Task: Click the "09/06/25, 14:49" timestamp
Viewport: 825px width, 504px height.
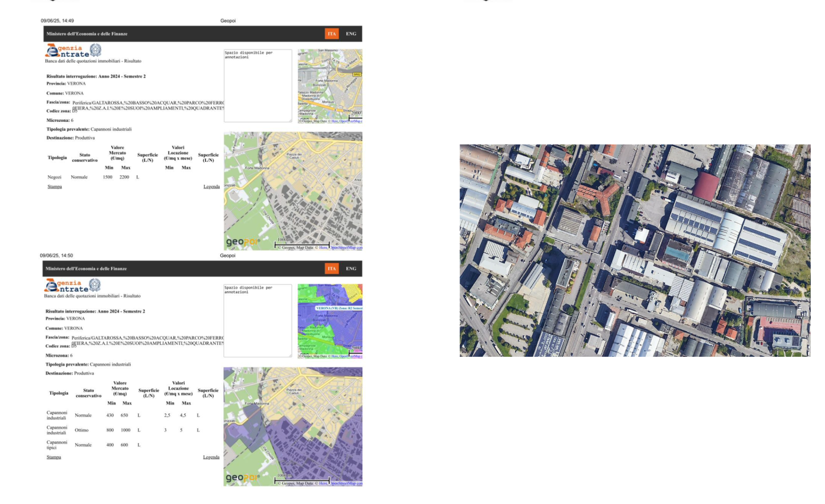Action: click(57, 21)
